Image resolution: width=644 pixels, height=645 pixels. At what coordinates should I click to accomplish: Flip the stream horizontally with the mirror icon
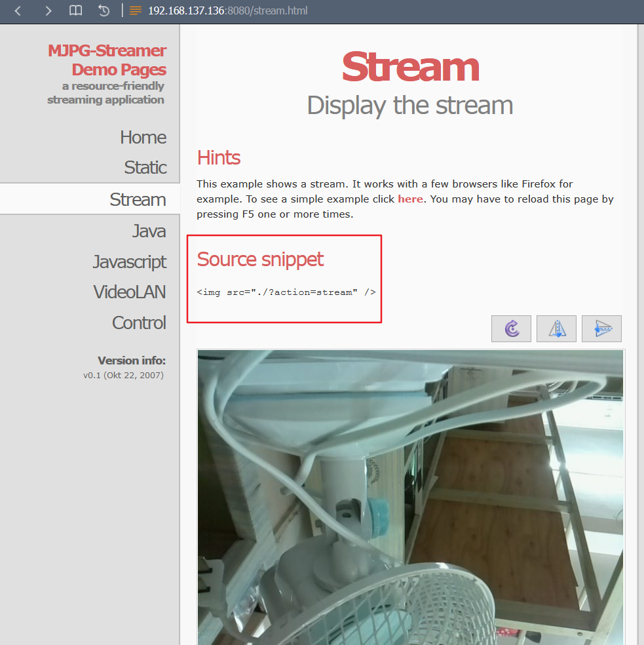coord(556,328)
